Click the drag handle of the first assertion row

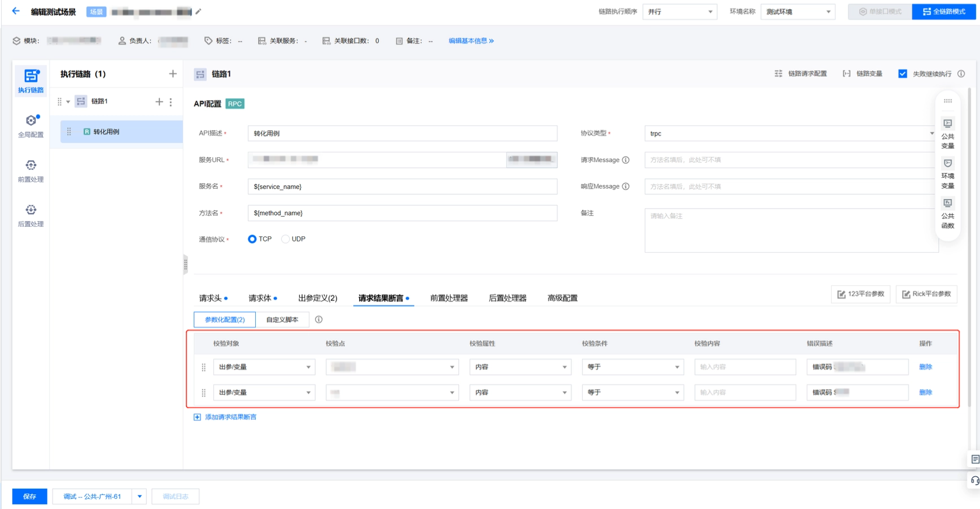[204, 367]
